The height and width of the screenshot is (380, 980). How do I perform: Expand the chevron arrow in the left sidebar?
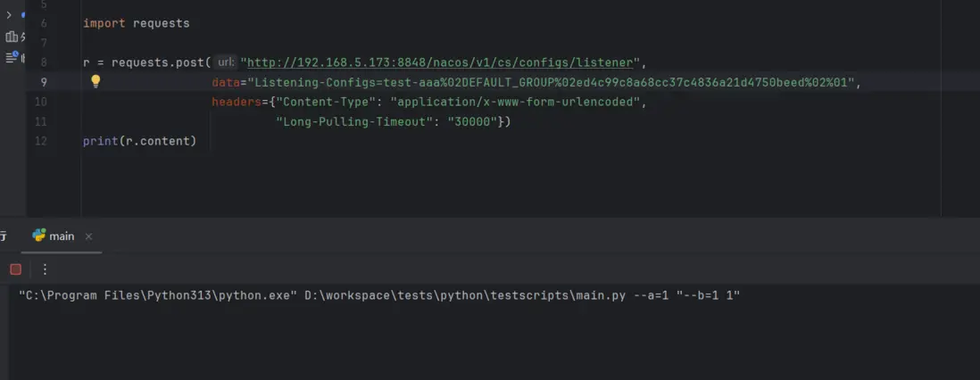(9, 15)
